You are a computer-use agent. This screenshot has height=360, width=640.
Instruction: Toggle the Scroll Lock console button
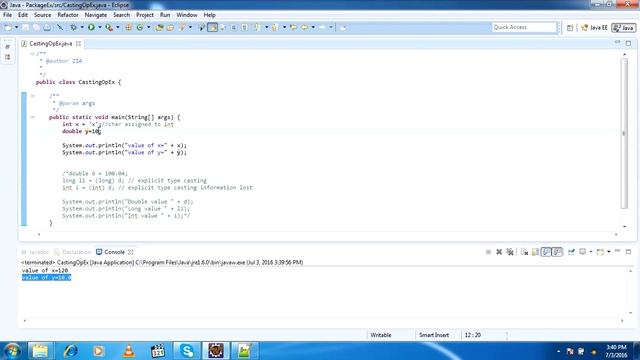click(535, 252)
